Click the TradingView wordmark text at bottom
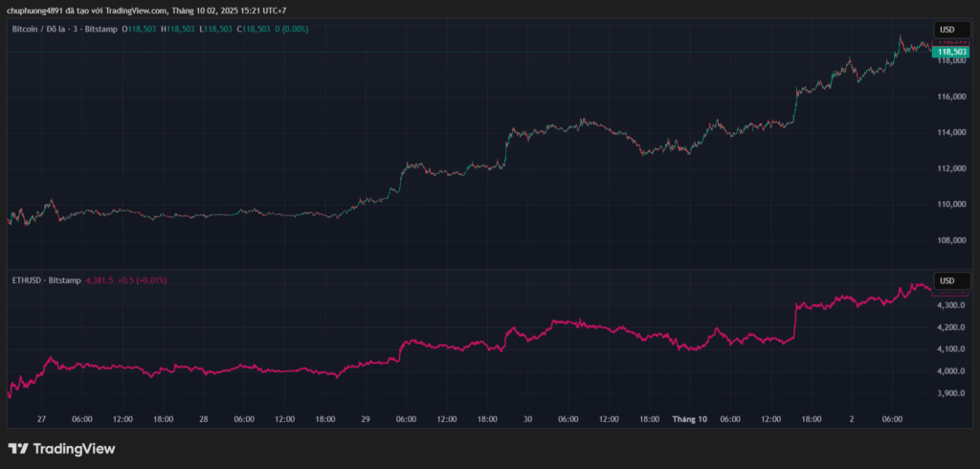 [74, 448]
